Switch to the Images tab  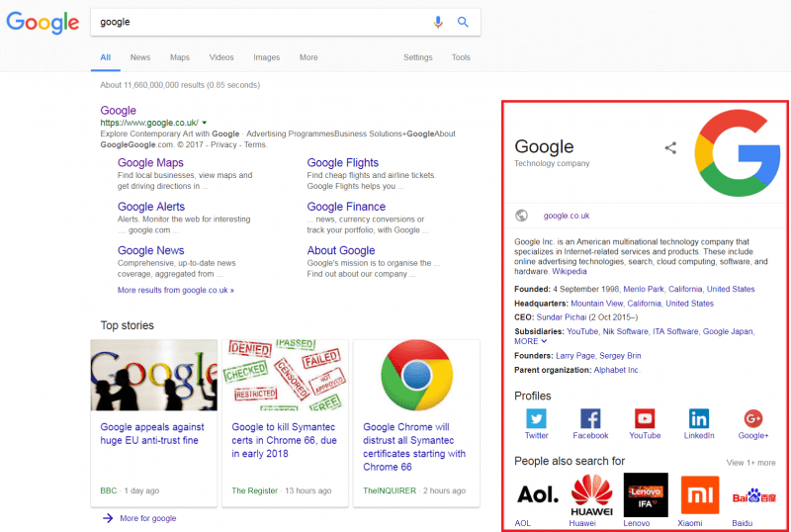tap(266, 57)
